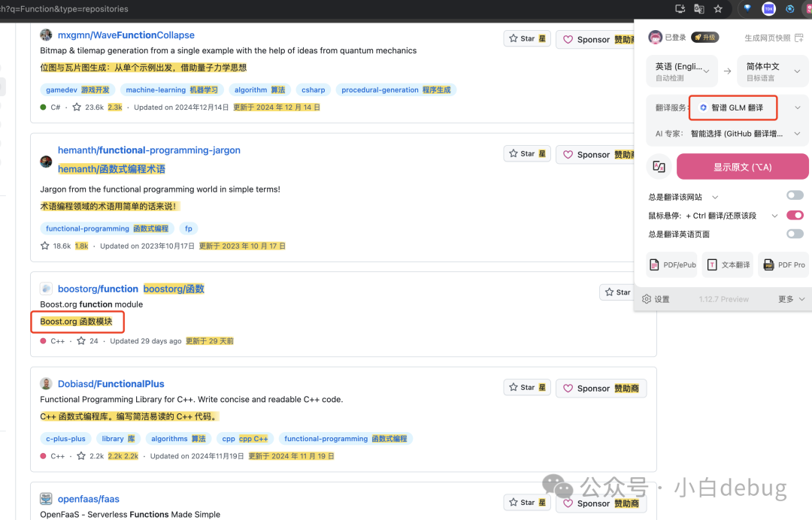
Task: Click the 生成网页快照 snapshot icon
Action: click(798, 38)
